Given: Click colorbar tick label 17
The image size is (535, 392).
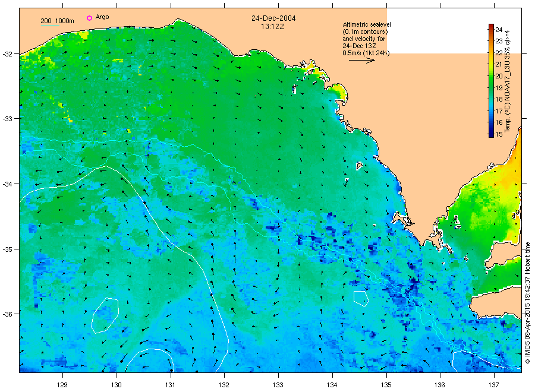Looking at the screenshot, I should click(499, 111).
